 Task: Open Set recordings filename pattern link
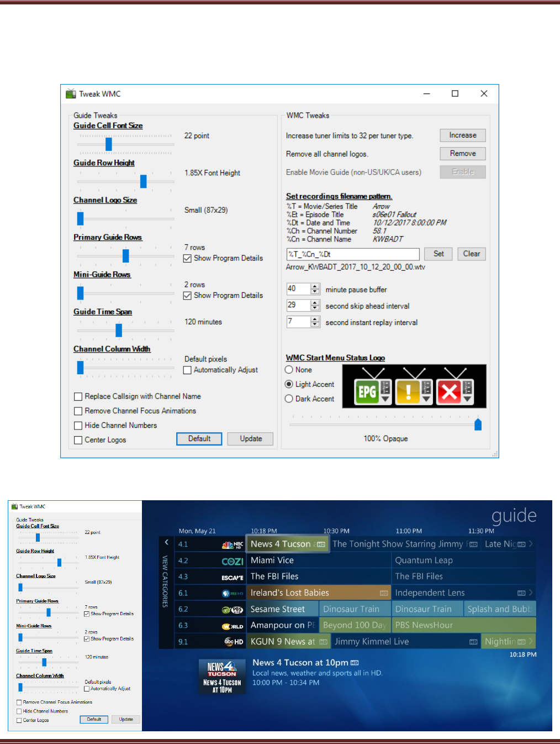(x=339, y=196)
